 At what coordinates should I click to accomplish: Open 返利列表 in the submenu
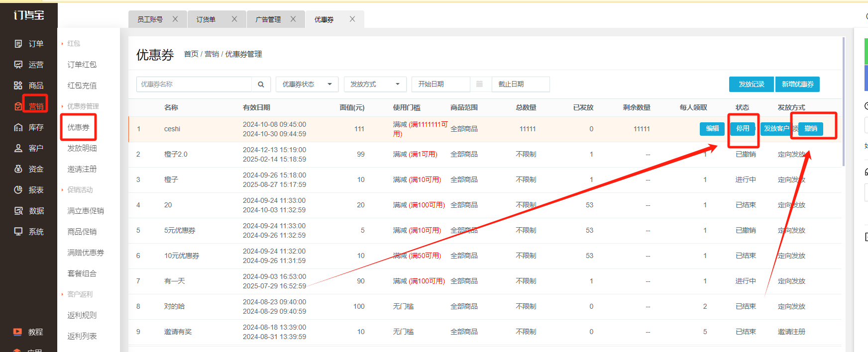(x=82, y=336)
